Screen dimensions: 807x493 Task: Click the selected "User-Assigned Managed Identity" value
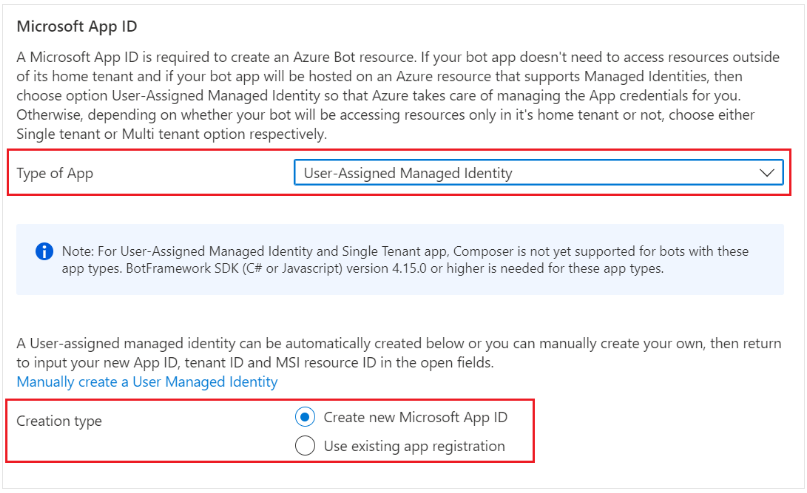pyautogui.click(x=408, y=173)
